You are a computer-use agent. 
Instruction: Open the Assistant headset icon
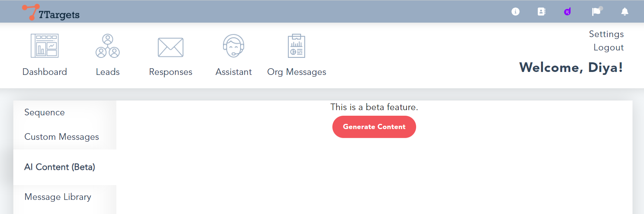[233, 46]
